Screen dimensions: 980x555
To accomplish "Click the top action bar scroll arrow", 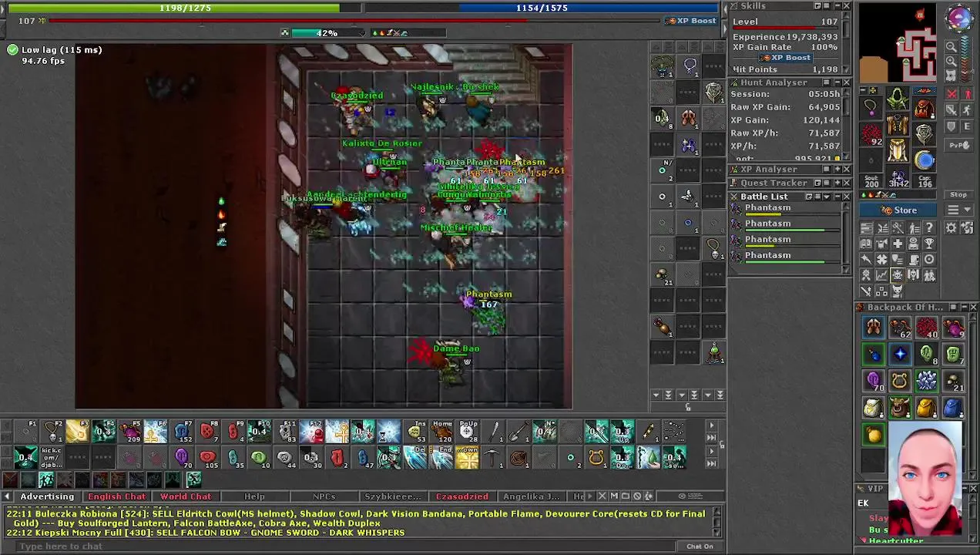I will point(711,425).
